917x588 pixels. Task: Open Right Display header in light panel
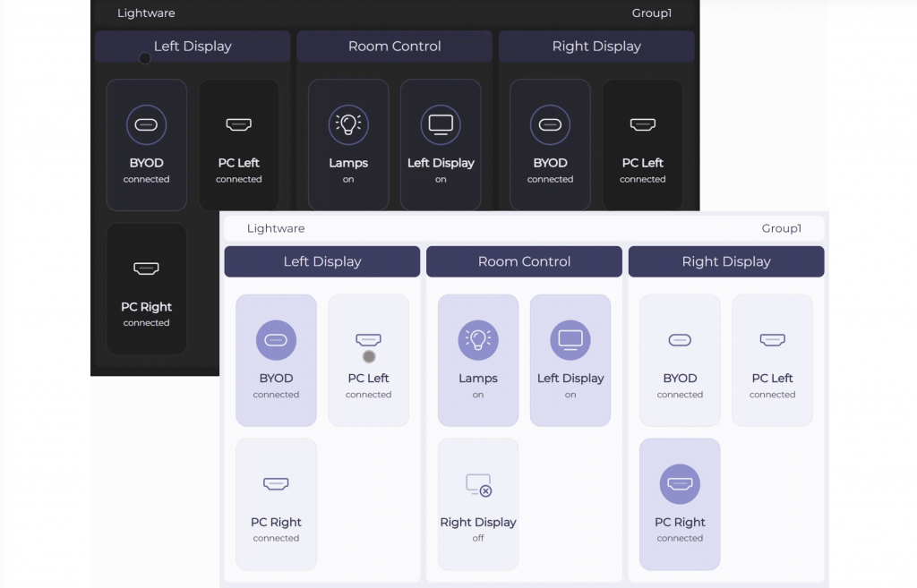click(726, 261)
